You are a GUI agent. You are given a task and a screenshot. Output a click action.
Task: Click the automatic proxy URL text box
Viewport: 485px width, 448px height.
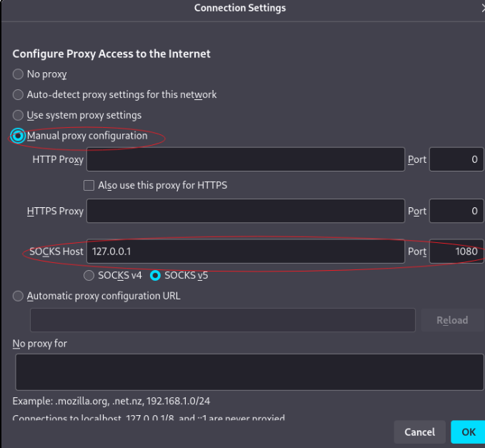[223, 320]
